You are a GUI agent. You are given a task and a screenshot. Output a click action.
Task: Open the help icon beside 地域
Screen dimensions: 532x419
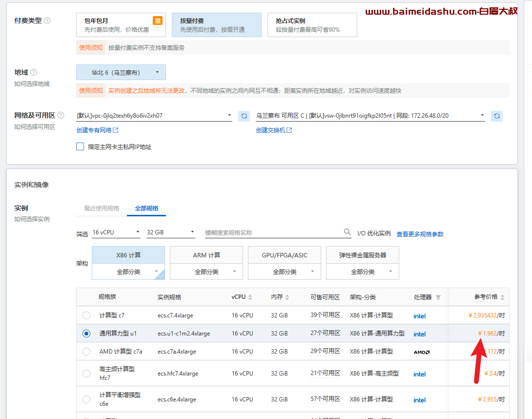click(x=34, y=72)
